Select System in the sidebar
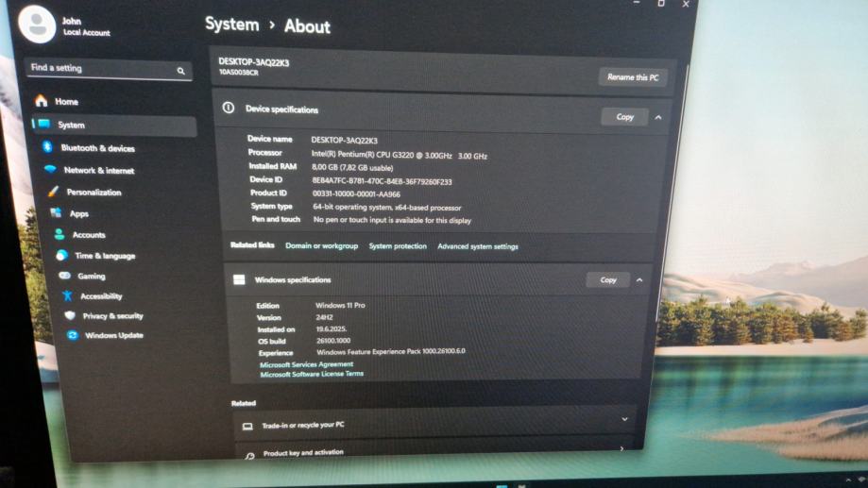Image resolution: width=868 pixels, height=488 pixels. pyautogui.click(x=114, y=125)
